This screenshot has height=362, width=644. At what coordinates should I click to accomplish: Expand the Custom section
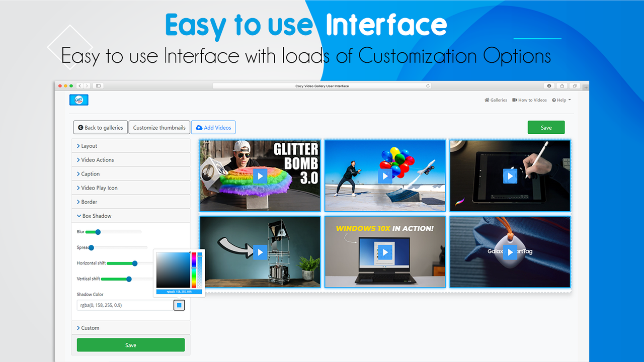coord(91,328)
